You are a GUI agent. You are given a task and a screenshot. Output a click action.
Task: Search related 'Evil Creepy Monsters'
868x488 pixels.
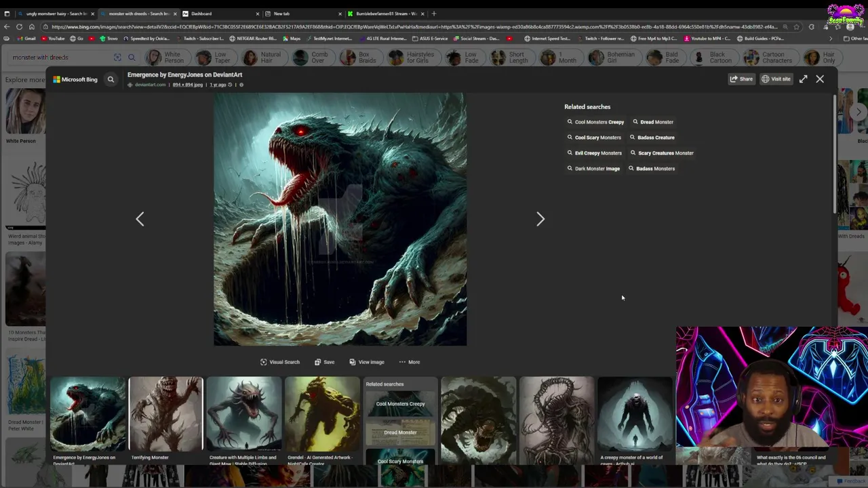click(594, 153)
